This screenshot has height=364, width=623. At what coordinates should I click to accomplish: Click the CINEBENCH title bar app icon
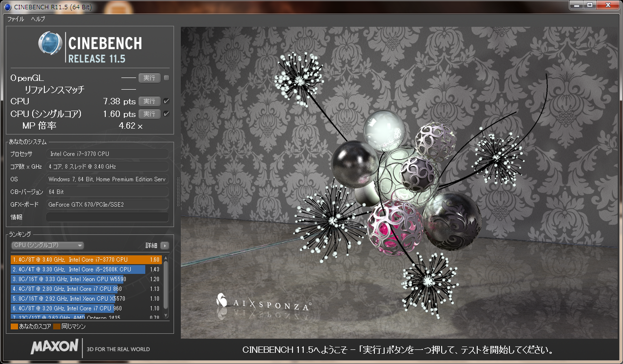pos(8,7)
